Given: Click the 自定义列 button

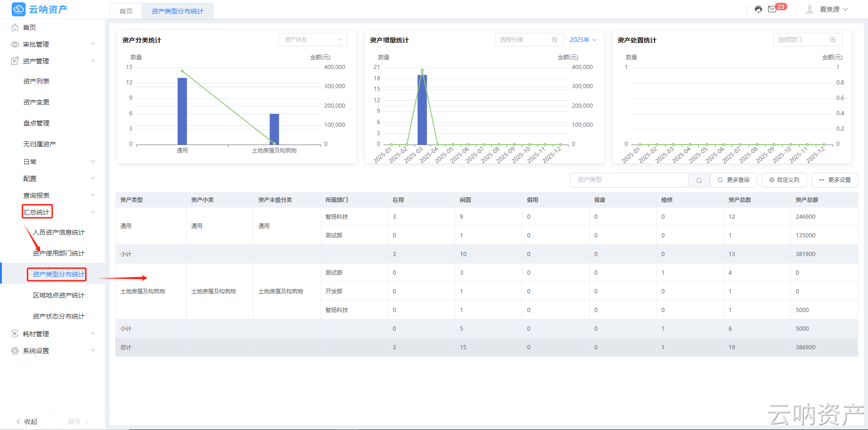Looking at the screenshot, I should coord(784,180).
